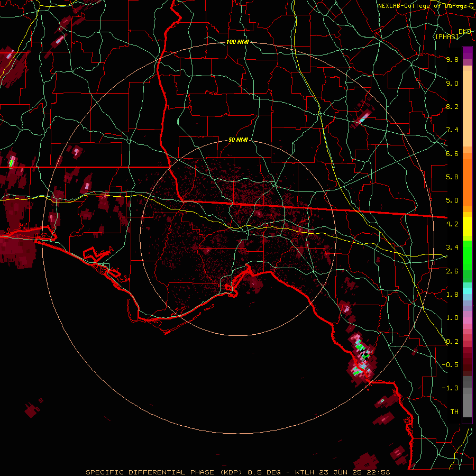
Task: Click the "9.0" scale value
Action: [x=452, y=83]
